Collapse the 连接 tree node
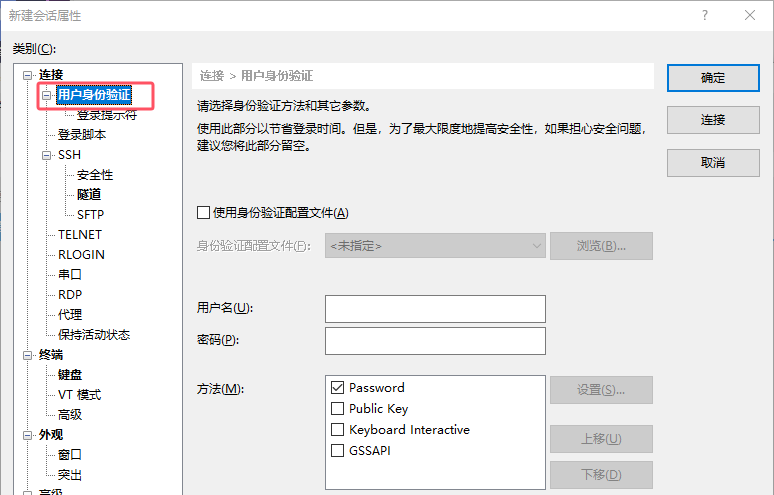Image resolution: width=774 pixels, height=495 pixels. (x=28, y=75)
